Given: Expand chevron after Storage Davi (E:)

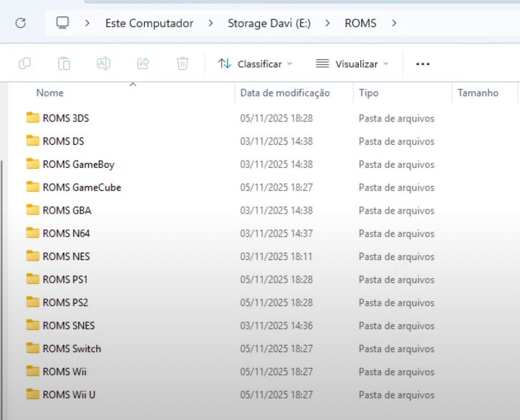Looking at the screenshot, I should [x=327, y=23].
